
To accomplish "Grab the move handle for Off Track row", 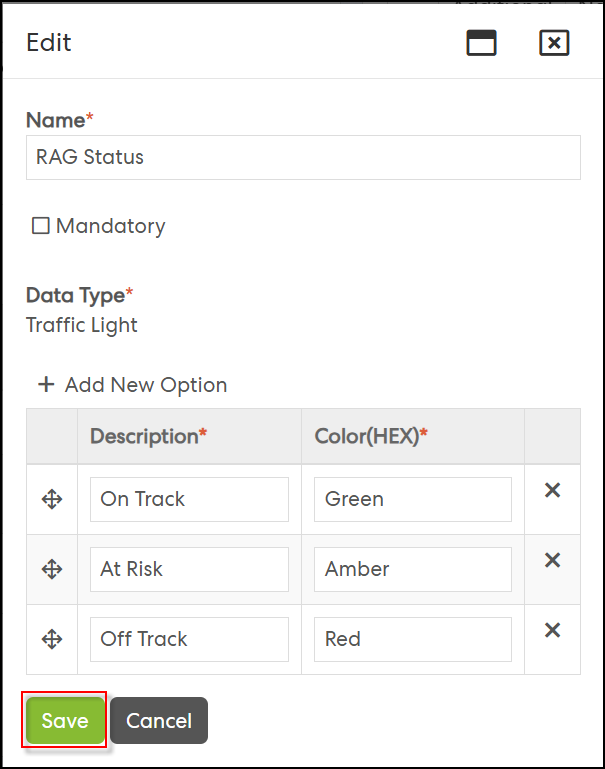I will (52, 640).
